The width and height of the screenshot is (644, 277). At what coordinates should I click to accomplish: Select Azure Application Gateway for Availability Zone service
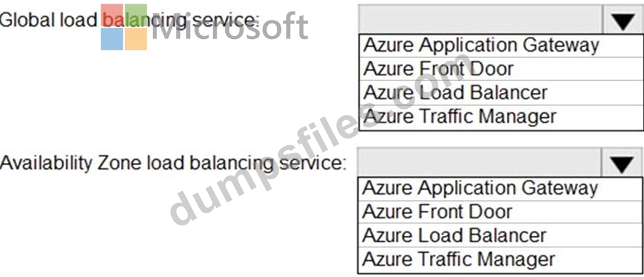500,189
